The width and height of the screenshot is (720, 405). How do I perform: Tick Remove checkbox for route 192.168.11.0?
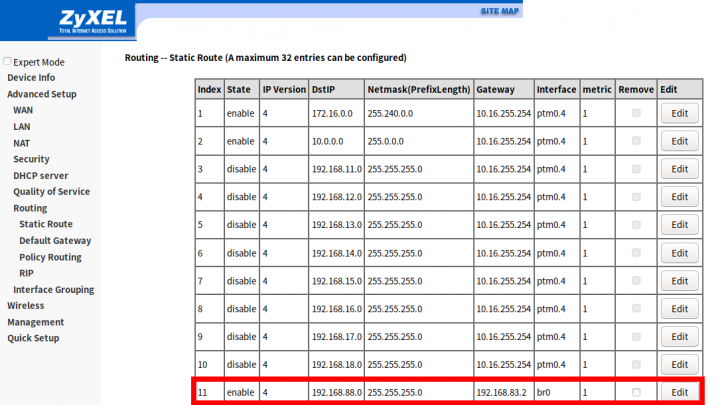[636, 169]
